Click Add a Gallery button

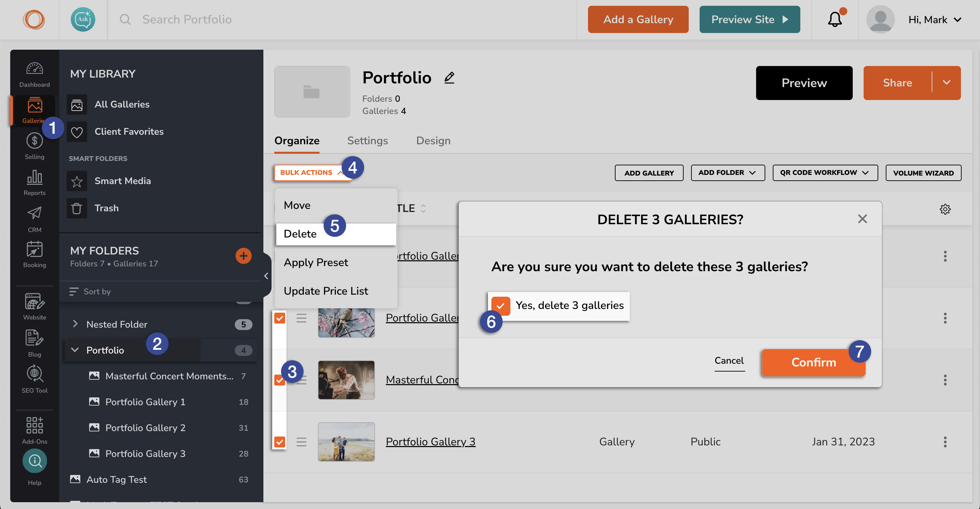tap(638, 19)
